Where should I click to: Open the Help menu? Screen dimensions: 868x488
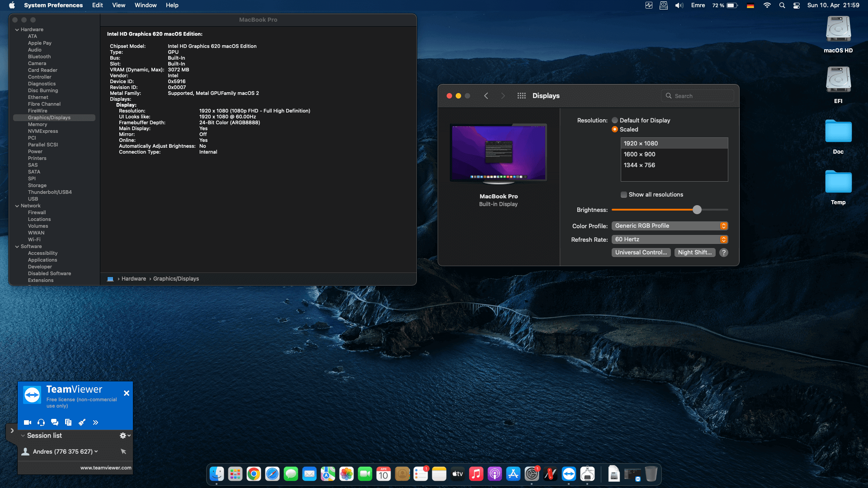coord(172,5)
